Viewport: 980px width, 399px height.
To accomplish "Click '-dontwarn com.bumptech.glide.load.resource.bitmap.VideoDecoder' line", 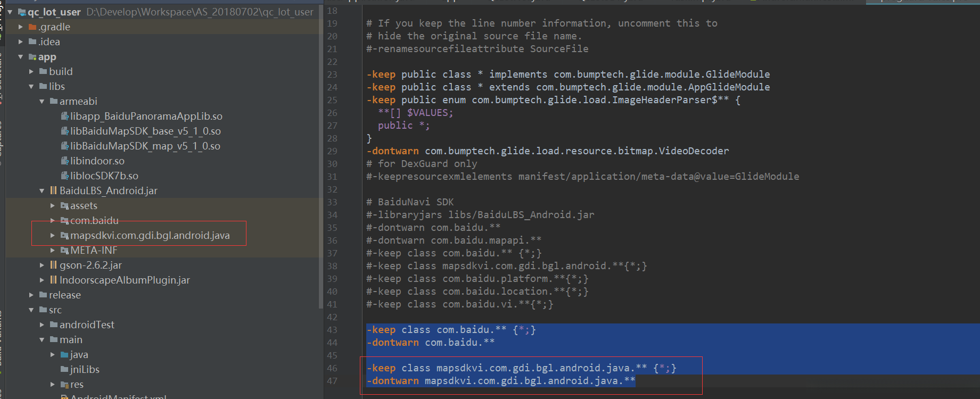I will coord(548,151).
